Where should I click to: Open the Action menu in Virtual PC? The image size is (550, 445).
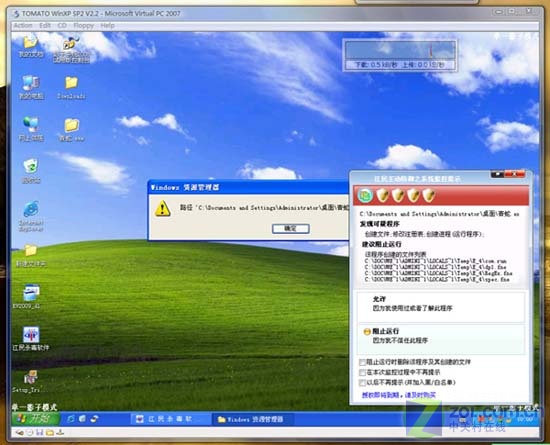[x=23, y=26]
